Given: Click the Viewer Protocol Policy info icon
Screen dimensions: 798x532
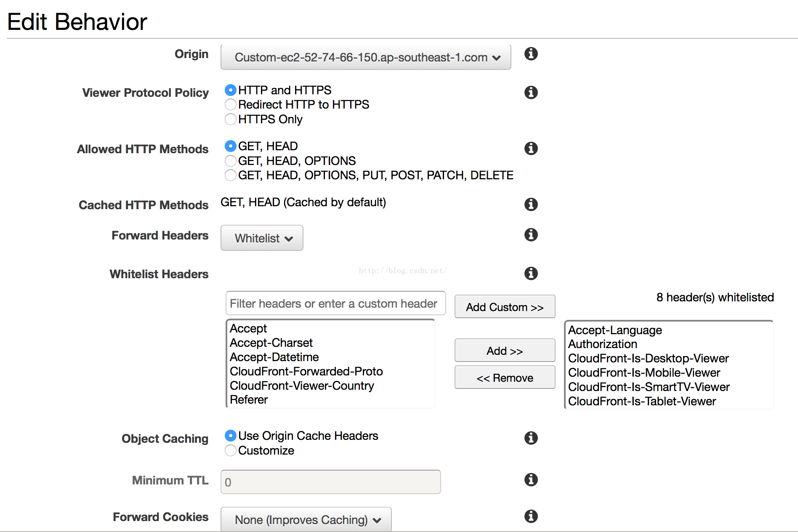Looking at the screenshot, I should coord(531,92).
